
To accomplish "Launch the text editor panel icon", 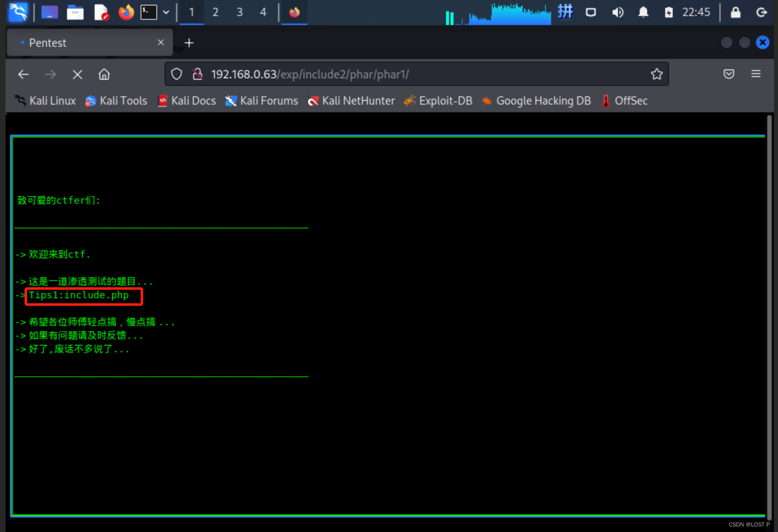I will coord(102,12).
